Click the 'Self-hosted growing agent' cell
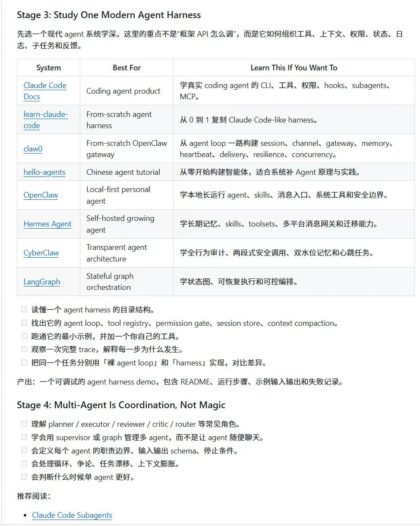The height and width of the screenshot is (526, 420). click(x=127, y=224)
